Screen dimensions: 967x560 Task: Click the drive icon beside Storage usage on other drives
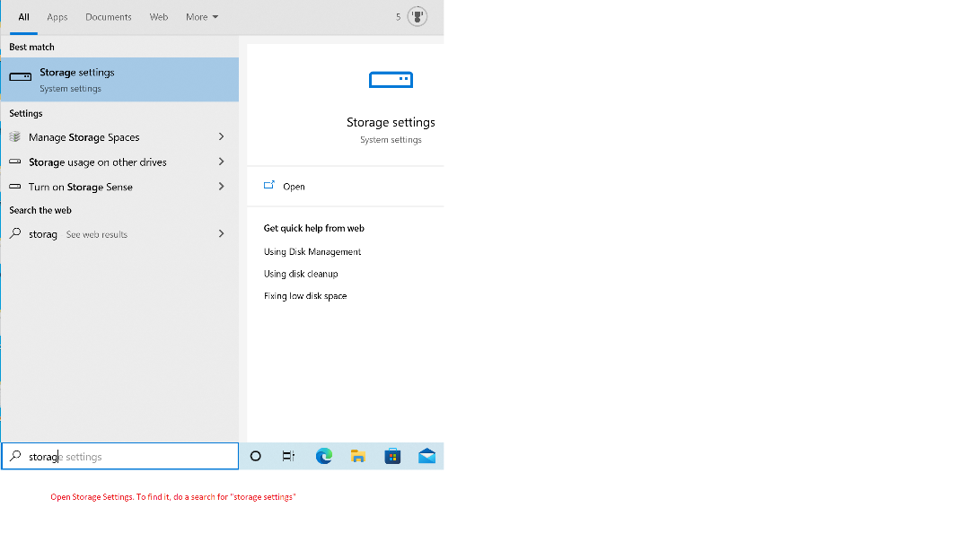click(x=15, y=162)
